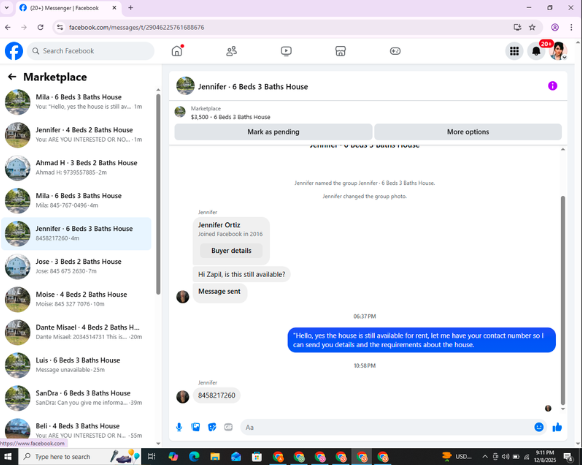Open the emoji picker in message box
The width and height of the screenshot is (582, 465).
point(539,427)
